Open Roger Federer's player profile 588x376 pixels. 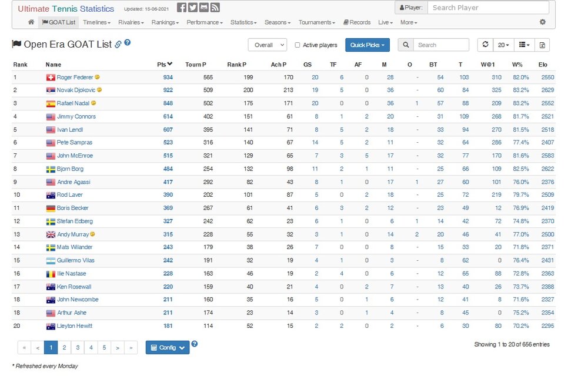click(75, 77)
